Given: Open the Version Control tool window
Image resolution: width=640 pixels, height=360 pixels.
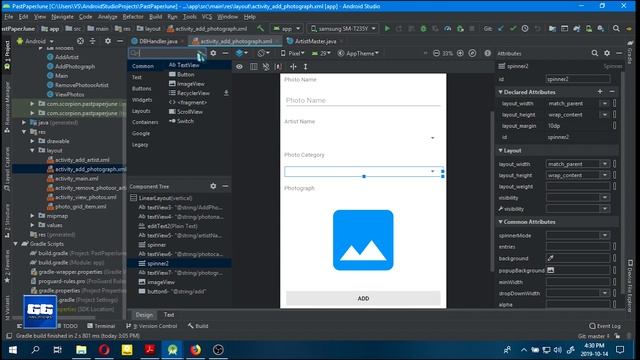Looking at the screenshot, I should point(151,326).
